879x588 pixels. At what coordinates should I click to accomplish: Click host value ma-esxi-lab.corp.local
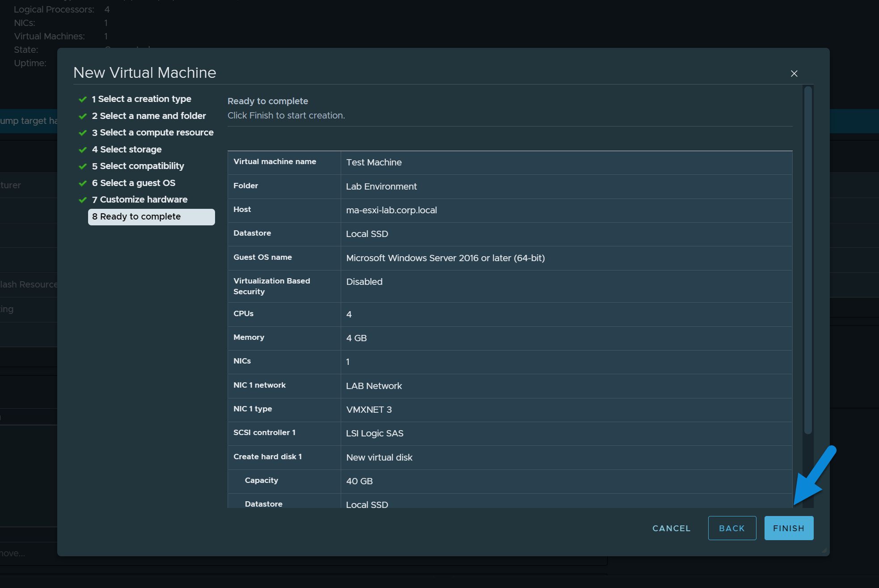(x=392, y=210)
